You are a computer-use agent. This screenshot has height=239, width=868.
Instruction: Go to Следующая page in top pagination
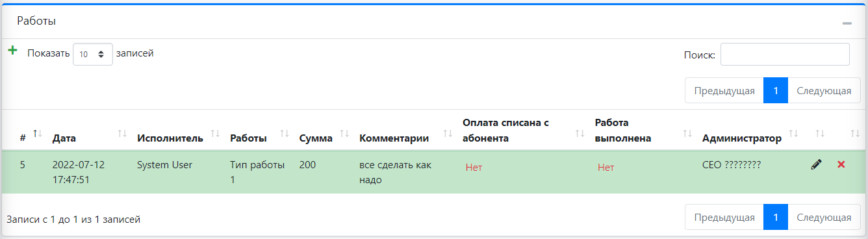(x=824, y=91)
